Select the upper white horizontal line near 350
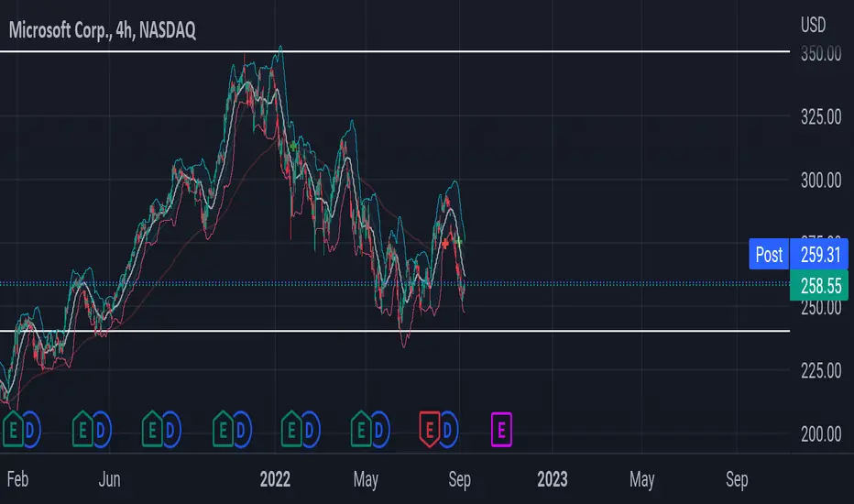 coord(395,51)
